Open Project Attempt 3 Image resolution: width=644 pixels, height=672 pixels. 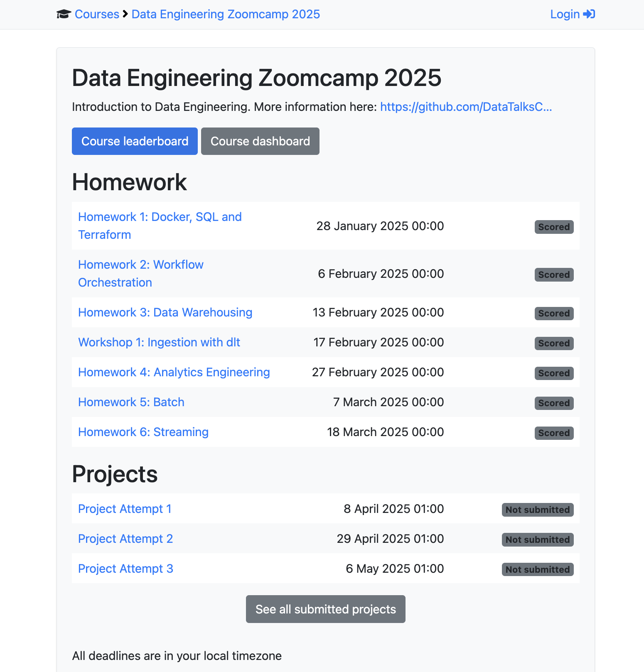(125, 569)
